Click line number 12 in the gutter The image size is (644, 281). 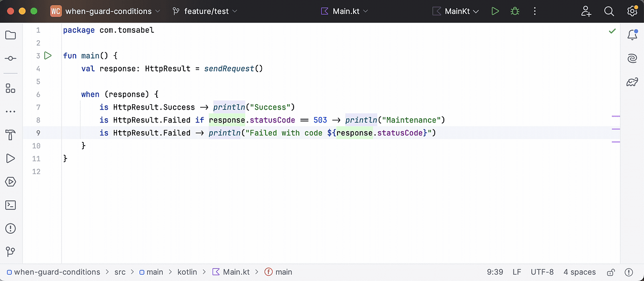36,171
